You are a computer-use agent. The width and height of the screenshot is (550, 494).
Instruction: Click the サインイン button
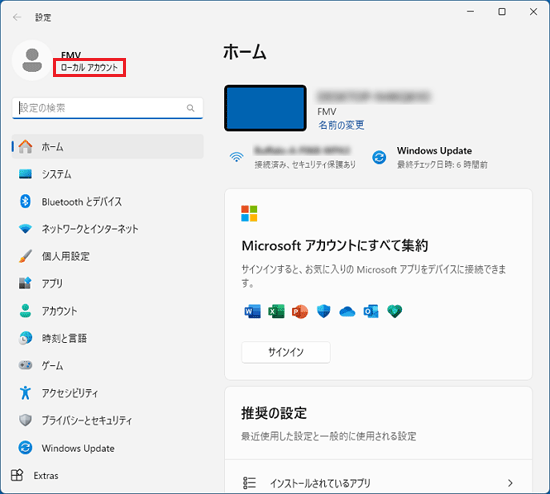point(286,352)
